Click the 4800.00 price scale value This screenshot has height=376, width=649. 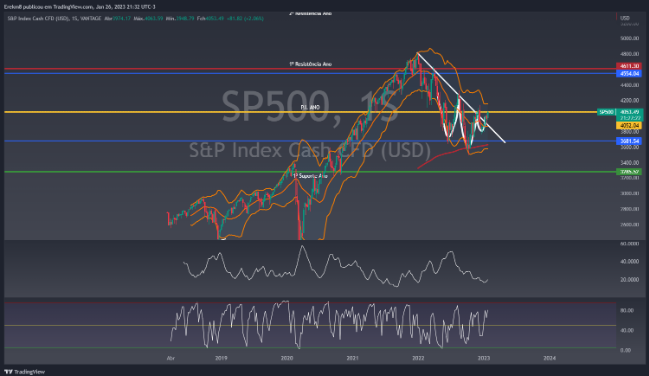[630, 54]
